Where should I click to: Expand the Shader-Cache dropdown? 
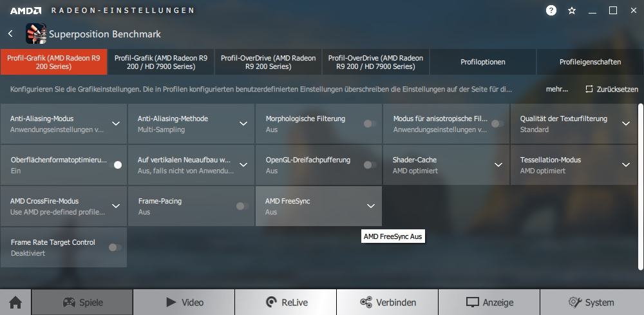coord(498,165)
